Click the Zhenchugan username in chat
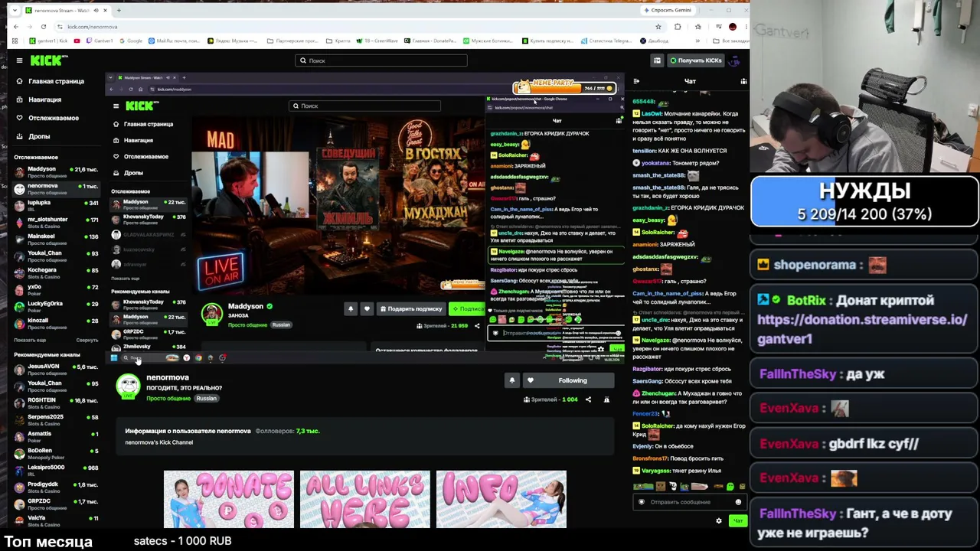The height and width of the screenshot is (551, 980). coord(658,393)
